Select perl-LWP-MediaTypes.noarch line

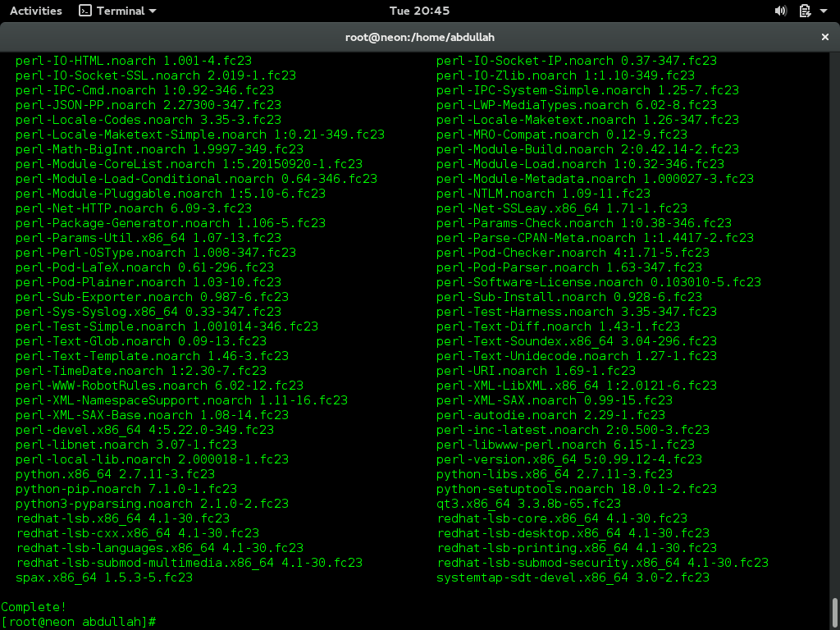[577, 105]
